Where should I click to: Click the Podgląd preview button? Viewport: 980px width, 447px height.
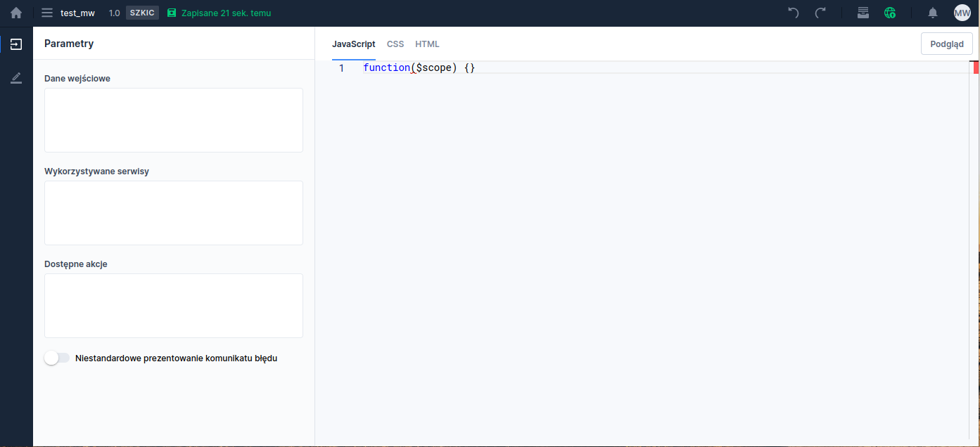(x=946, y=44)
